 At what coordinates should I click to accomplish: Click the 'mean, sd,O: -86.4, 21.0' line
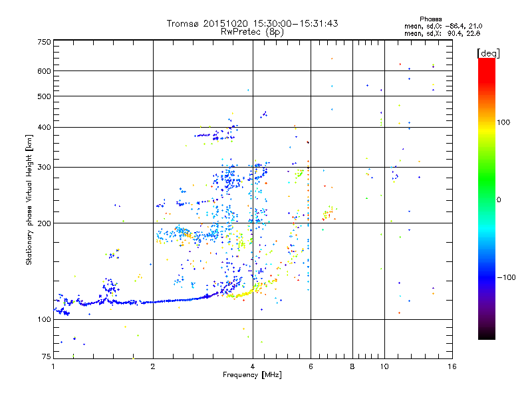click(x=443, y=26)
